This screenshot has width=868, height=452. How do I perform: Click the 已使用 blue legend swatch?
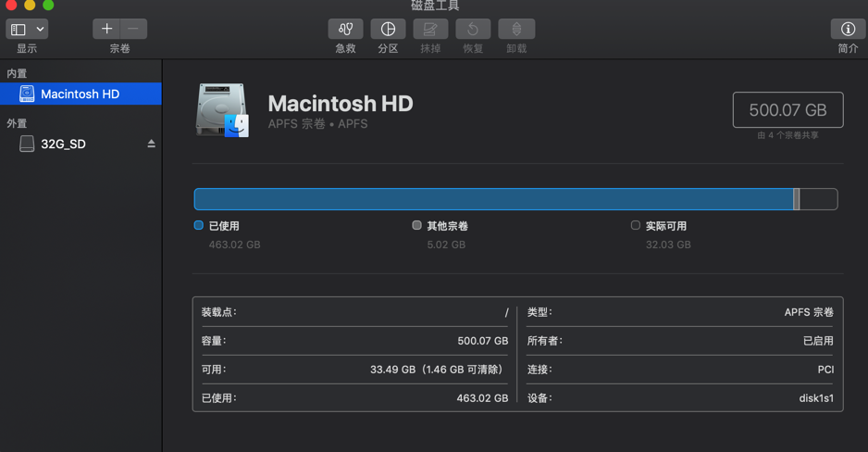click(199, 225)
